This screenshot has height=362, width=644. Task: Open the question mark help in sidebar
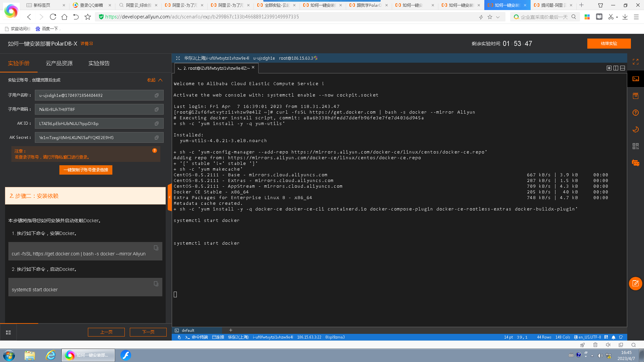pos(636,113)
